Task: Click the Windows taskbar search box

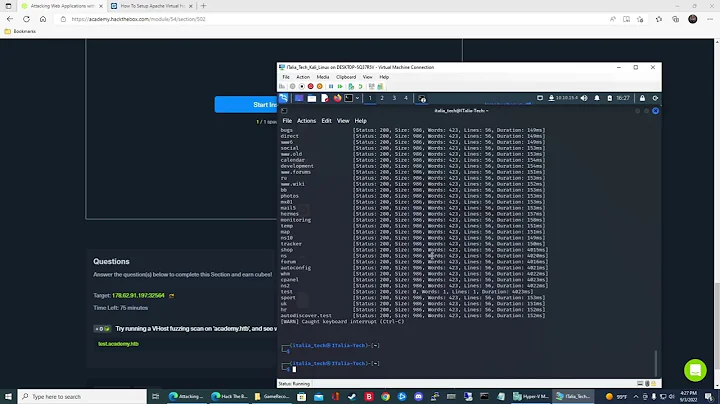Action: click(82, 396)
